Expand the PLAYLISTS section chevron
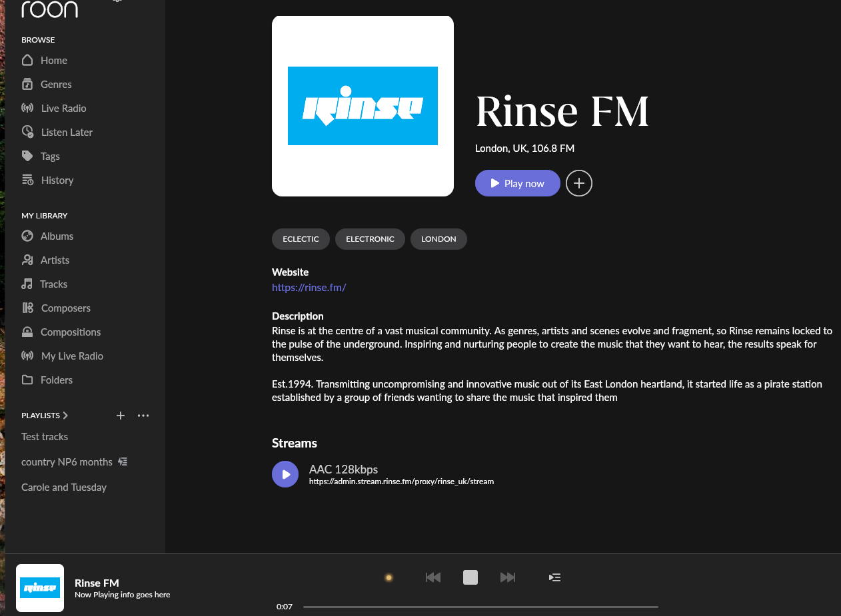This screenshot has height=616, width=841. (x=65, y=416)
